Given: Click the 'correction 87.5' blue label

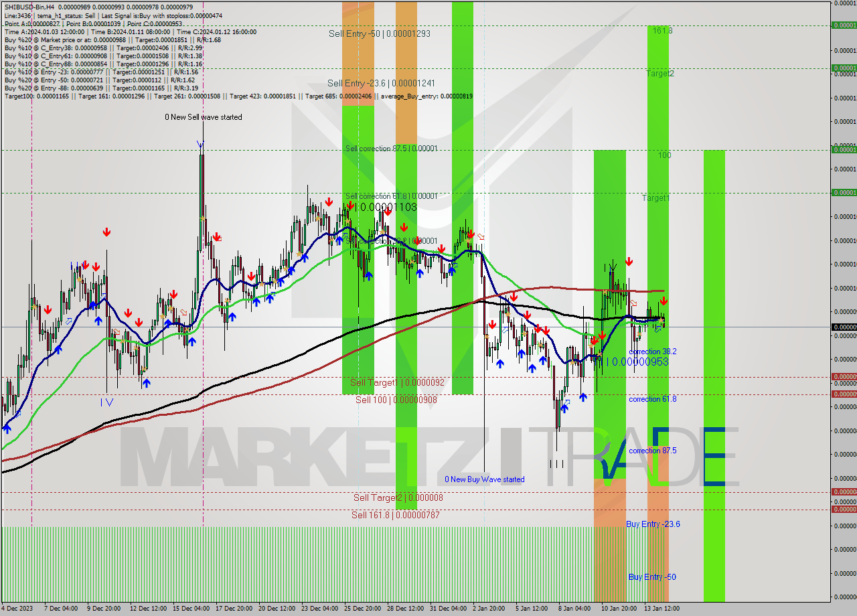Looking at the screenshot, I should click(653, 451).
